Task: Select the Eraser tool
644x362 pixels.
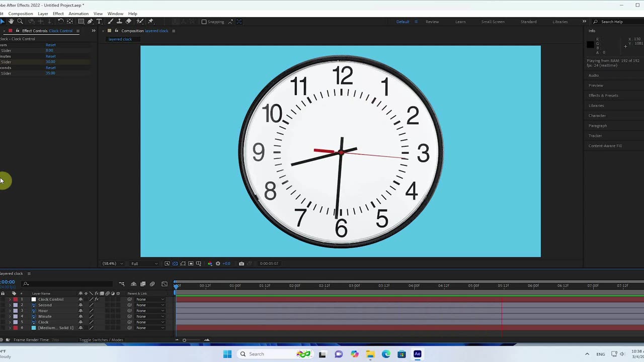Action: click(128, 22)
